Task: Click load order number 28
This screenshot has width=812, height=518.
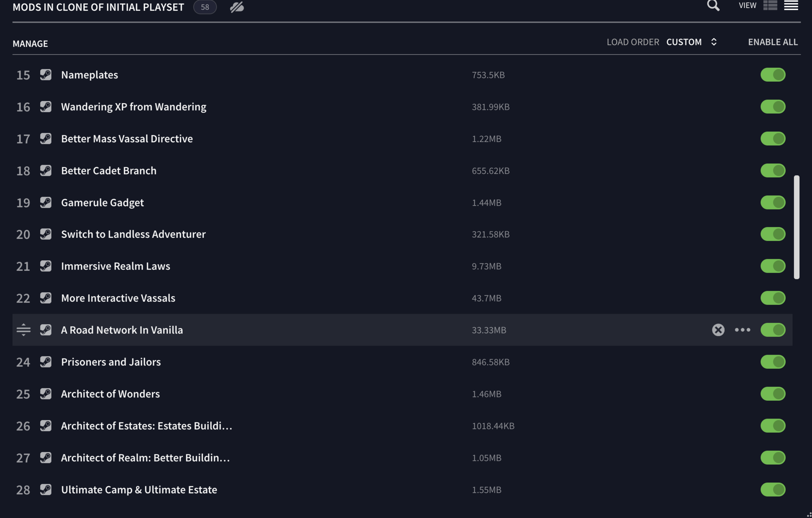Action: [x=23, y=490]
